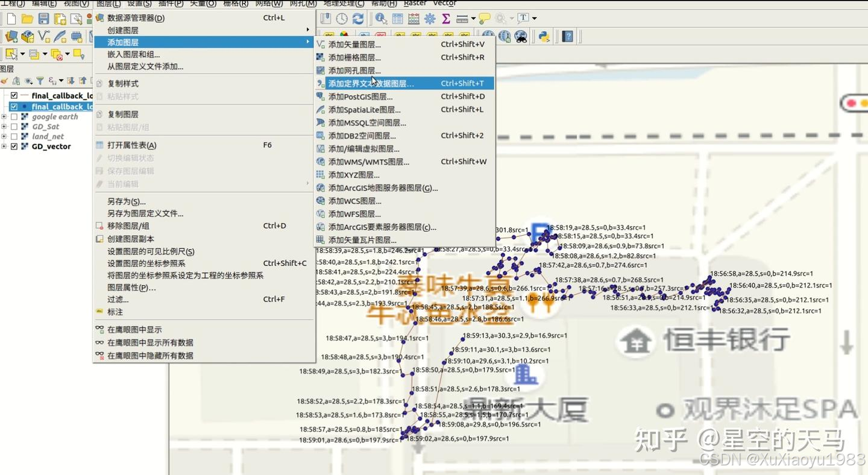This screenshot has width=868, height=475.
Task: Select the Identify Features tool
Action: (x=381, y=19)
